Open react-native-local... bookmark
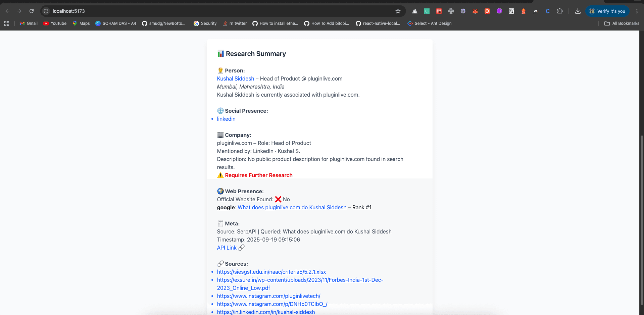644x315 pixels. 378,23
